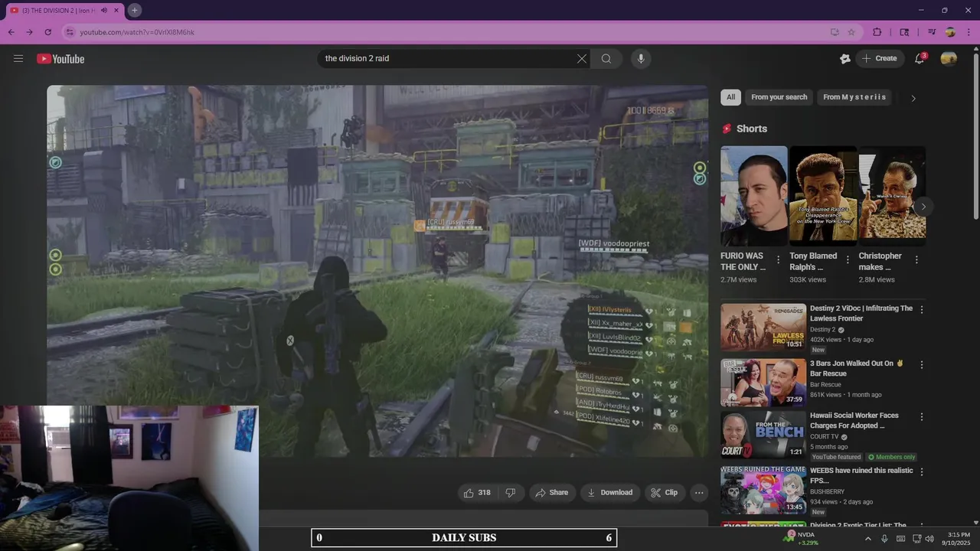
Task: Open more actions under the video
Action: [x=699, y=493]
